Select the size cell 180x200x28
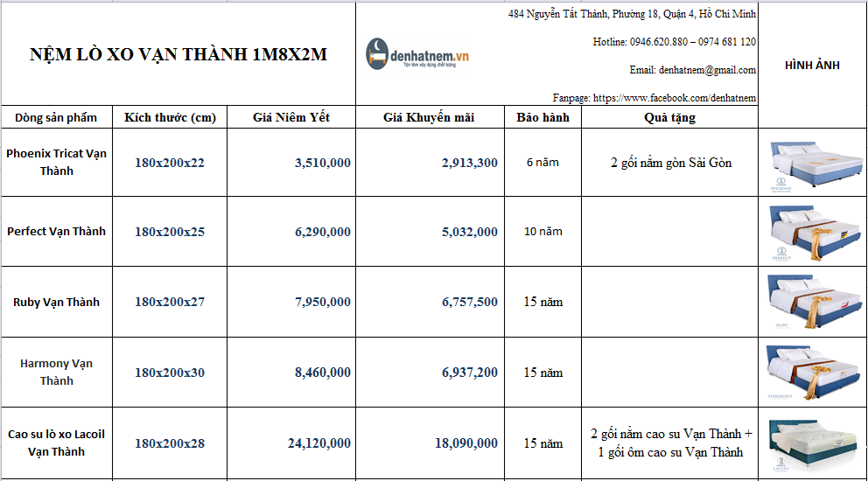 tap(170, 443)
